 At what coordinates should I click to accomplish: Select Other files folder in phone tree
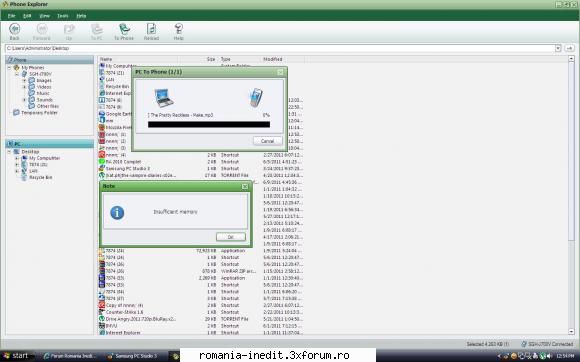click(44, 106)
